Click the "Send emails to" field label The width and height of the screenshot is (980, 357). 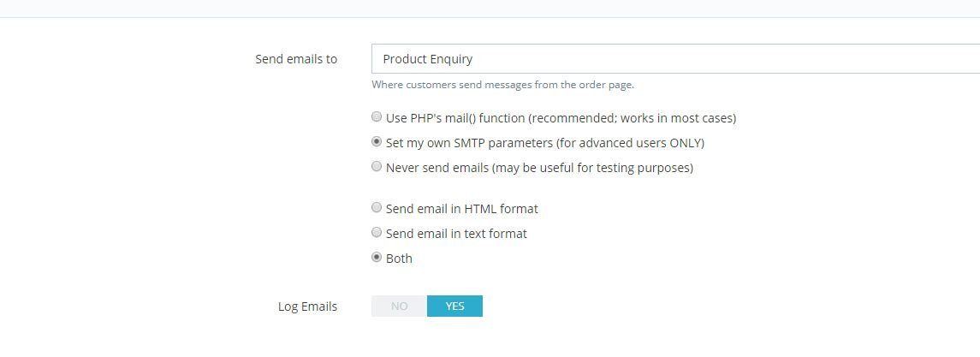296,59
